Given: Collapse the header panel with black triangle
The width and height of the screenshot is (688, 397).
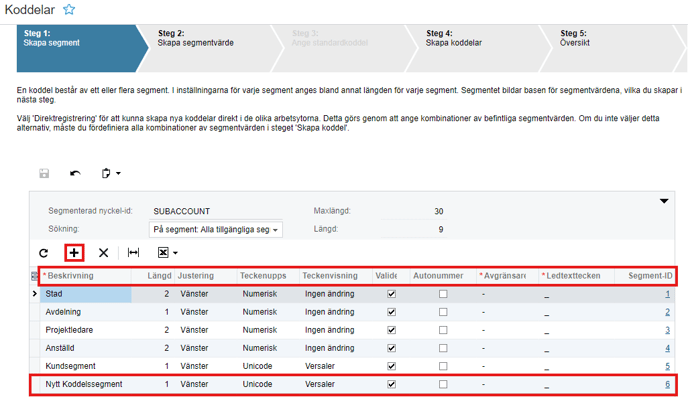Looking at the screenshot, I should (664, 201).
